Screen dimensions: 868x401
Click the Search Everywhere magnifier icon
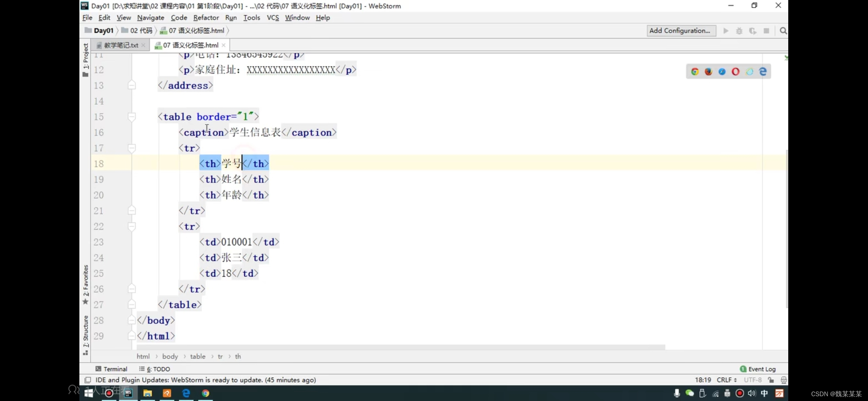tap(783, 31)
